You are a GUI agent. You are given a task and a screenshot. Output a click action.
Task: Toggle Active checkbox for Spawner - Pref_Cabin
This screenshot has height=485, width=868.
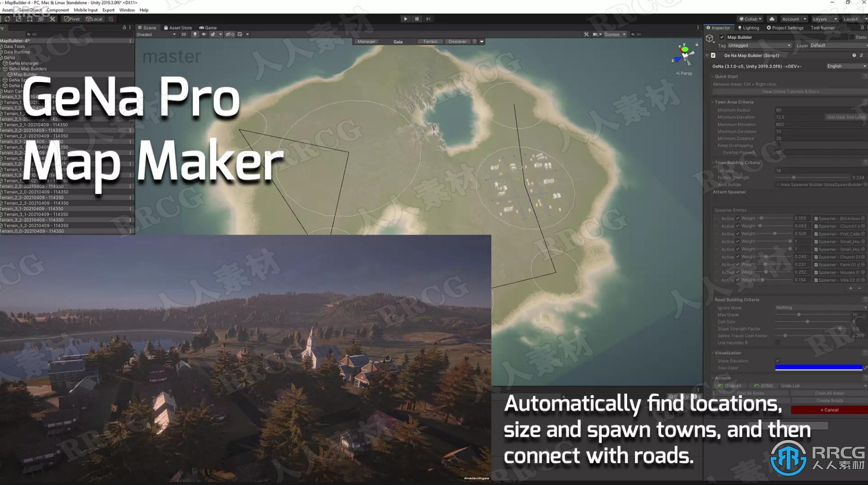coord(737,234)
